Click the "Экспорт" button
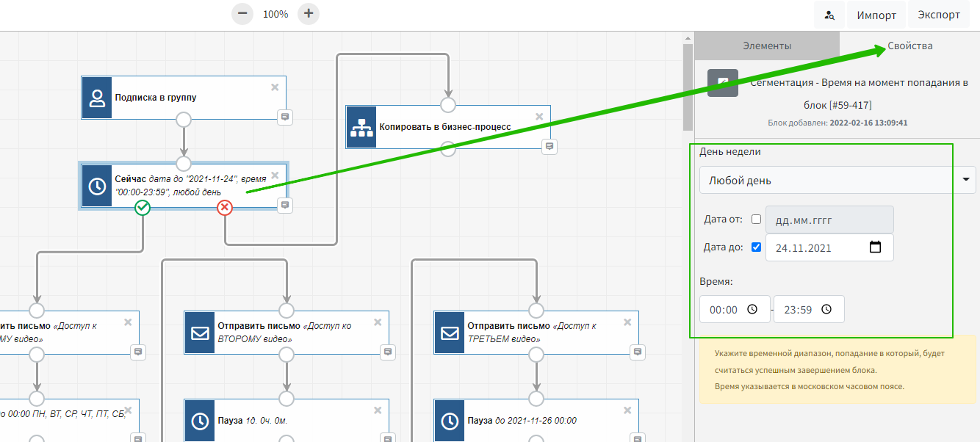 click(x=938, y=15)
